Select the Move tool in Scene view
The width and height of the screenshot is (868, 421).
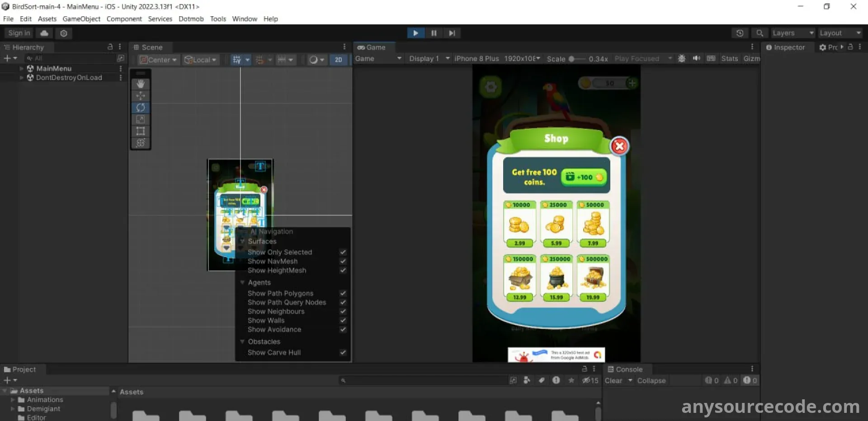141,96
